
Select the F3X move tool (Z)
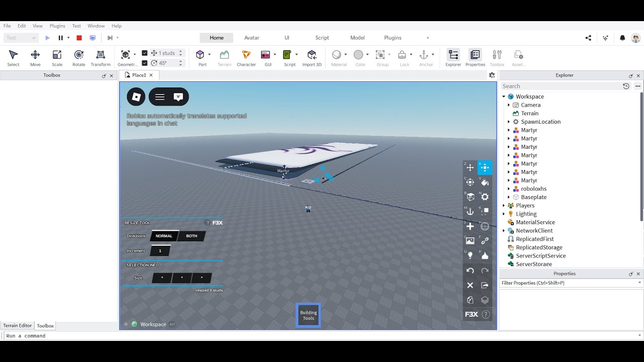click(470, 167)
